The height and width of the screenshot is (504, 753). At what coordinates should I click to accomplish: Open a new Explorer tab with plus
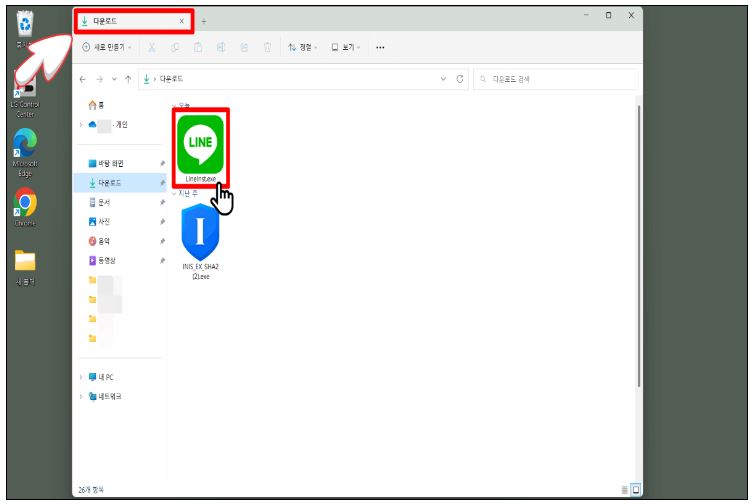coord(204,21)
